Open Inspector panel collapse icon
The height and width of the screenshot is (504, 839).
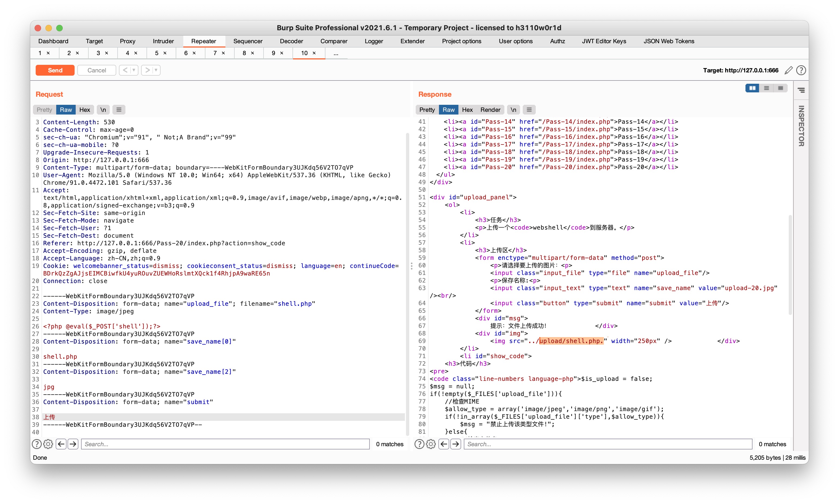[x=801, y=90]
